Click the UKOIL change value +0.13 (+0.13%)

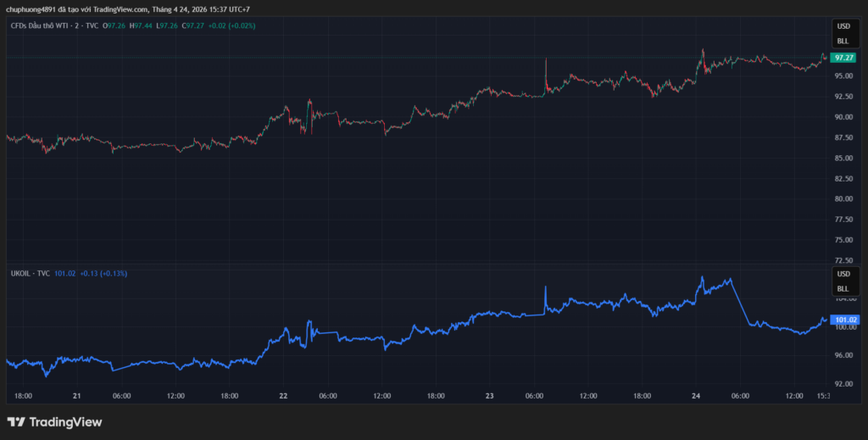103,274
